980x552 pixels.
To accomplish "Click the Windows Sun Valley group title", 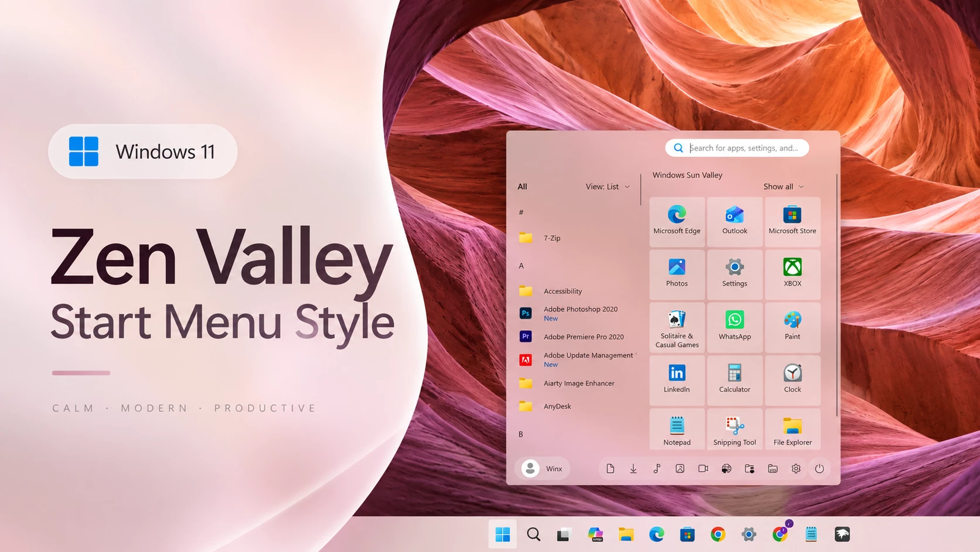I will pyautogui.click(x=688, y=175).
